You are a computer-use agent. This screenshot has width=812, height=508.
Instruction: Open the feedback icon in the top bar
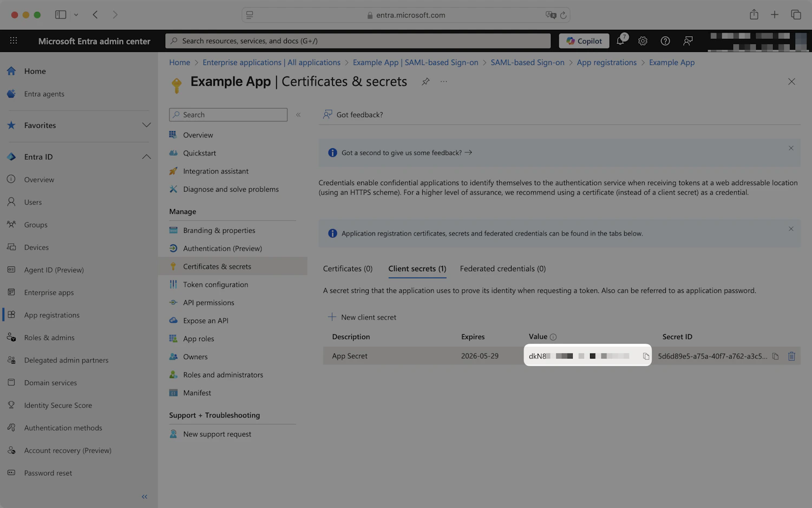[x=688, y=41]
